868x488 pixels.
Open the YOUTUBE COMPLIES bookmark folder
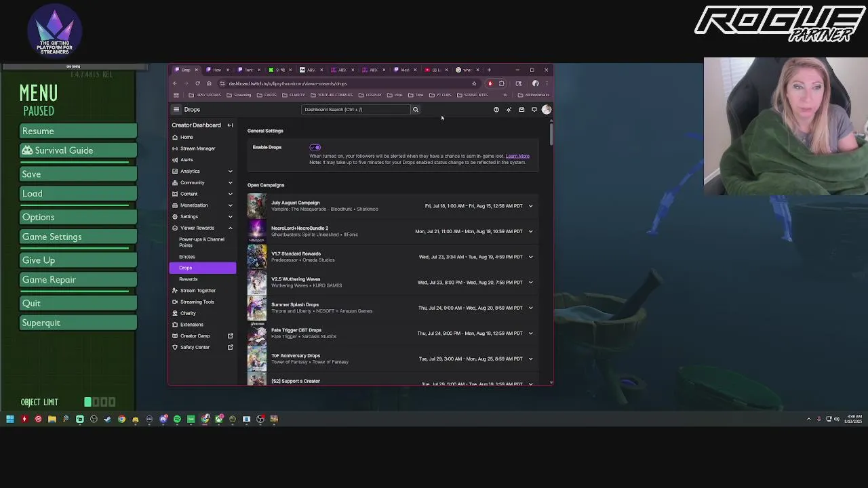(x=332, y=95)
